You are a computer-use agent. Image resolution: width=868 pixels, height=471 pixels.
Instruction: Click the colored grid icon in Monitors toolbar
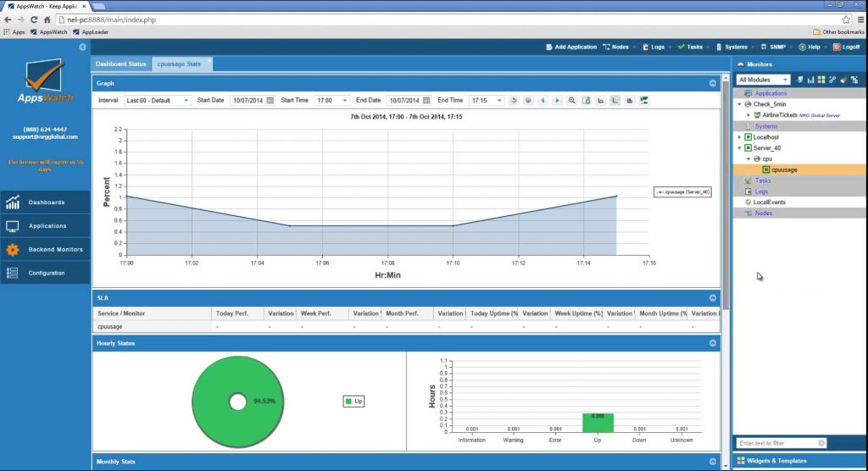pos(821,80)
